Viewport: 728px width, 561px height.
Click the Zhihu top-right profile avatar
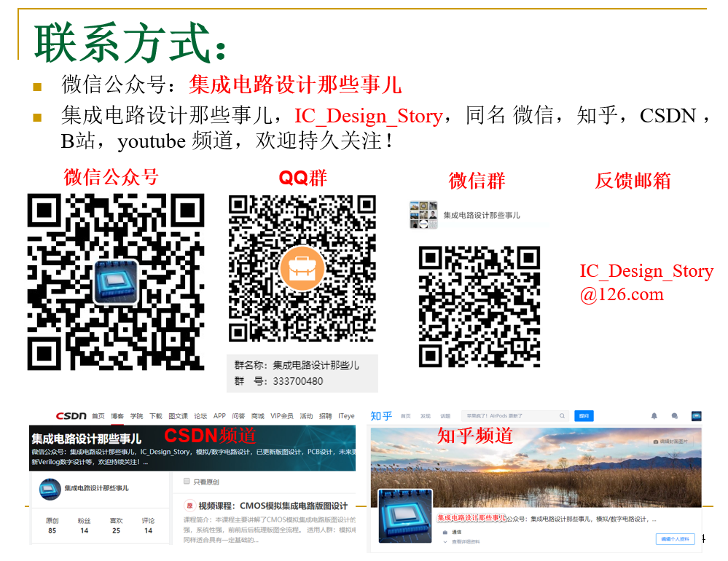[x=697, y=416]
